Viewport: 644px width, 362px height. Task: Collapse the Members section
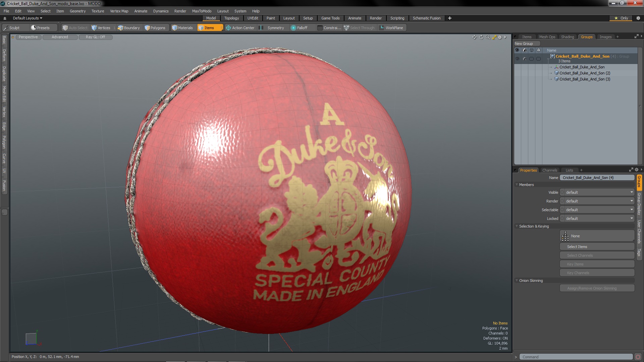[x=517, y=185]
